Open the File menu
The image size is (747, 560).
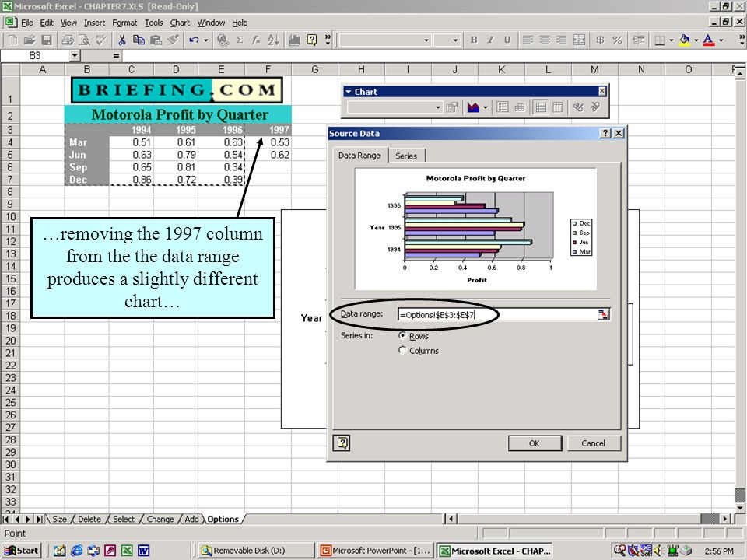[26, 23]
